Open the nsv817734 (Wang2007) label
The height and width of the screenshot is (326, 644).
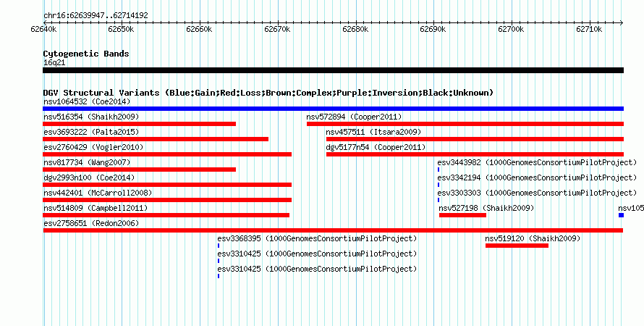87,162
